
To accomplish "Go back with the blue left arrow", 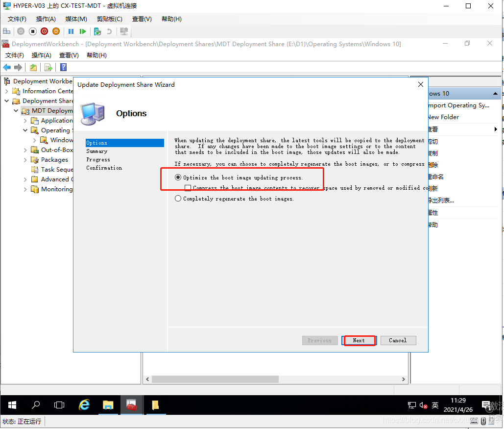I will tap(7, 67).
